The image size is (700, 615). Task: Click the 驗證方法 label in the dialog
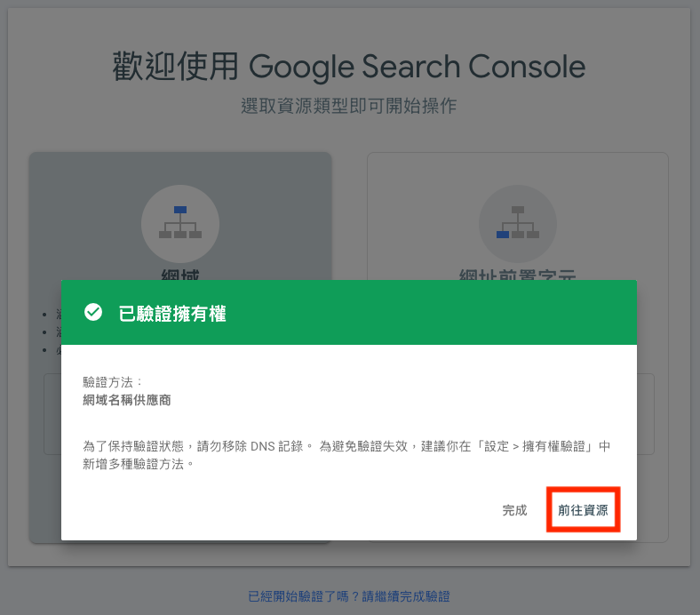tap(113, 382)
